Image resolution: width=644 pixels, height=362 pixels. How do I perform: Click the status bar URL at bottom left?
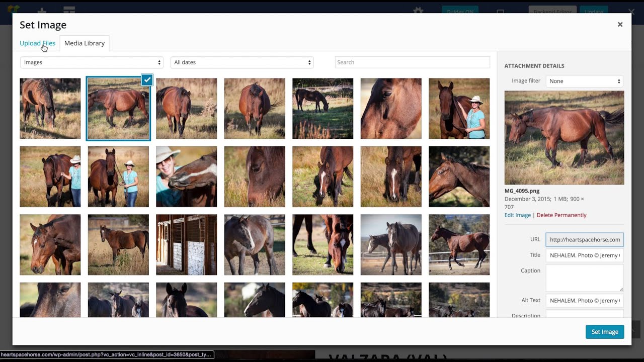coord(107,354)
